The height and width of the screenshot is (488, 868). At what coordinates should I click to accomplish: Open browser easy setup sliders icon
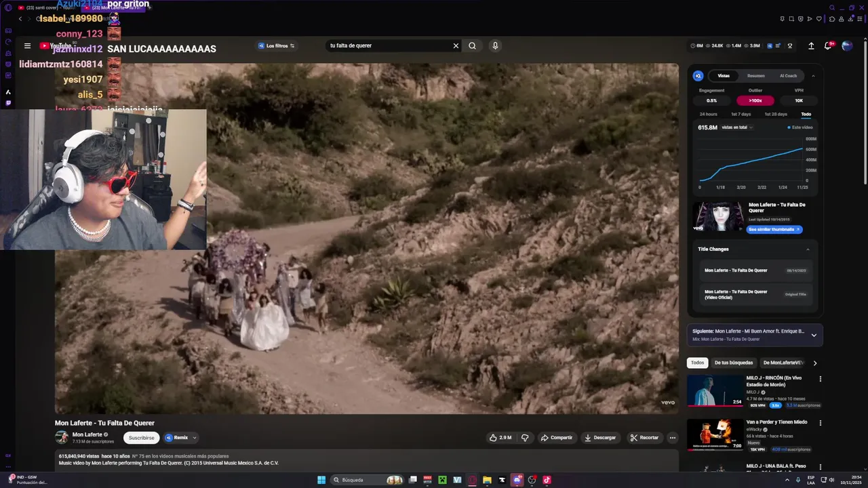(860, 19)
